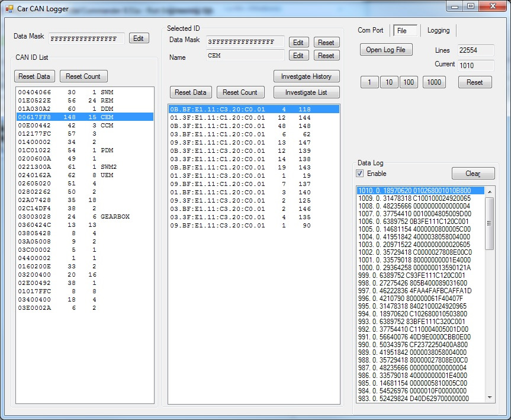This screenshot has width=511, height=420.
Task: Select log entry 990 in Data Log
Action: pos(421,345)
